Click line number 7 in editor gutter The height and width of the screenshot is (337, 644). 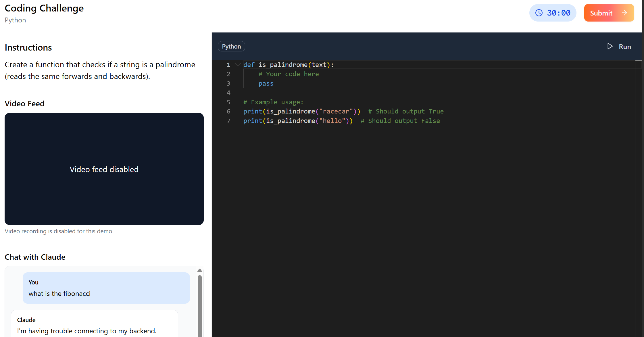[x=228, y=121]
